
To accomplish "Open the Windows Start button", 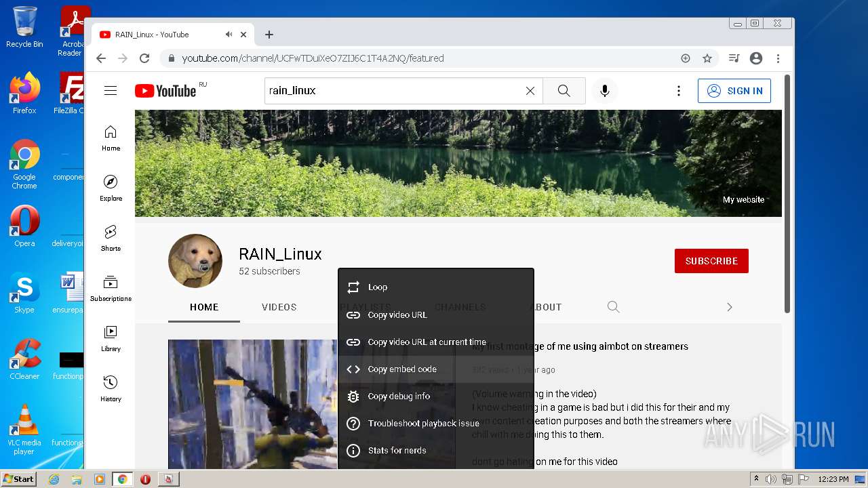I will click(x=19, y=479).
